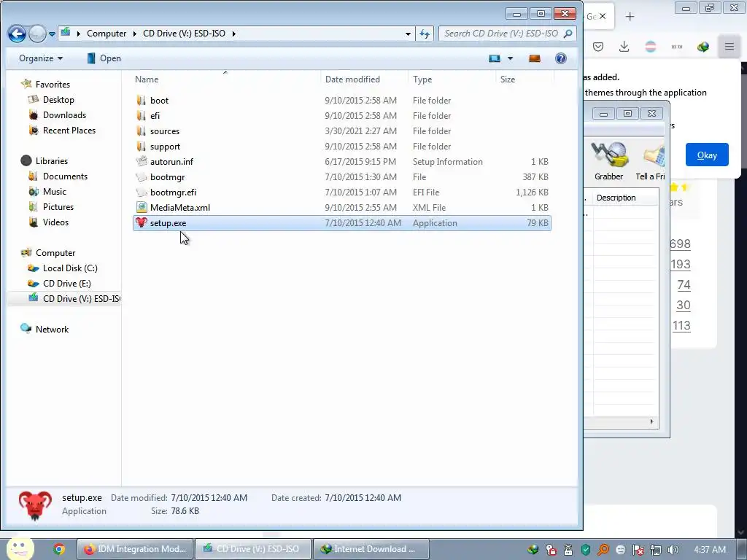Open Firefox downloads arrow icon
The width and height of the screenshot is (747, 560).
(624, 47)
